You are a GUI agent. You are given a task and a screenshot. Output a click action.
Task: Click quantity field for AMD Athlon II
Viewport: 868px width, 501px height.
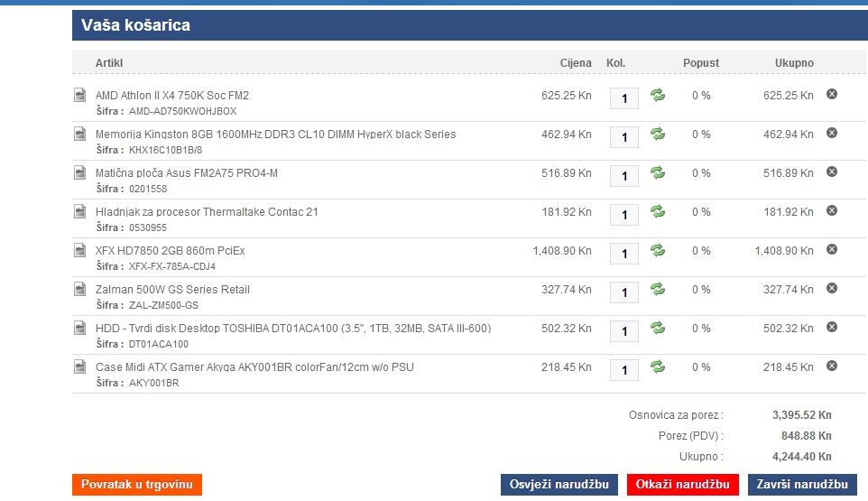coord(624,98)
